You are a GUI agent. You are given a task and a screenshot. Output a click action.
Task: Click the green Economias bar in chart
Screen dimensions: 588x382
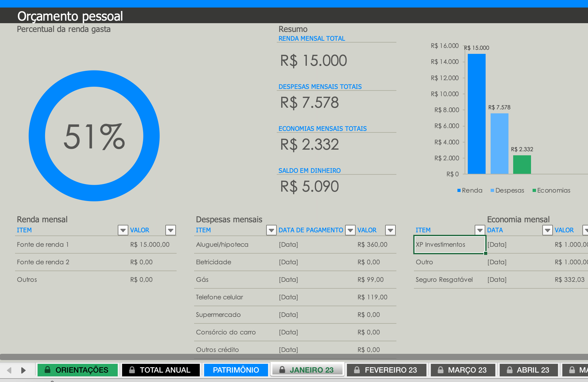522,164
